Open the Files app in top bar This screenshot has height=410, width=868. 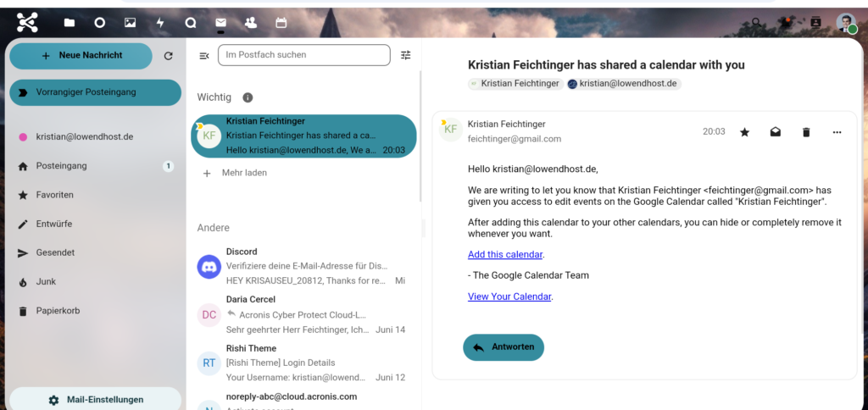pos(70,23)
